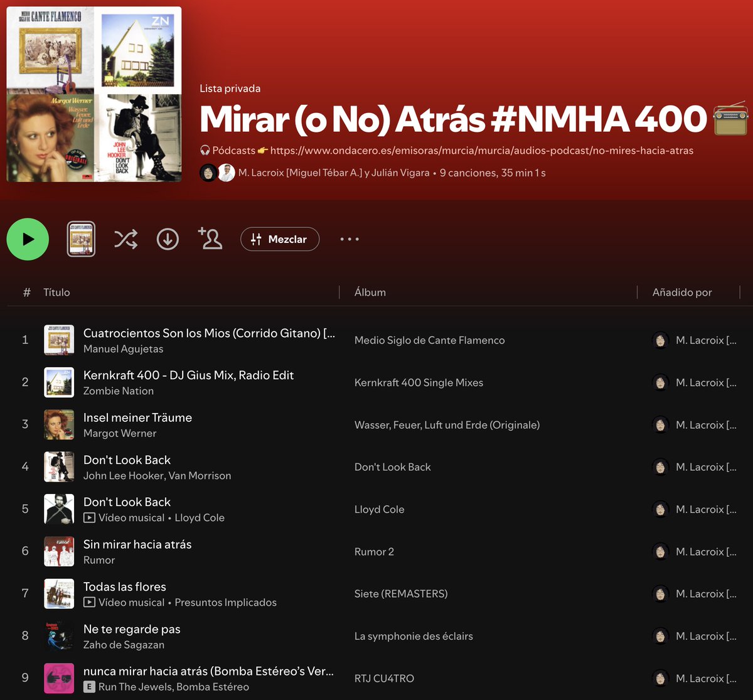Open M. Lacroix's avatar in the playlist header
Viewport: 753px width, 700px height.
[x=208, y=172]
